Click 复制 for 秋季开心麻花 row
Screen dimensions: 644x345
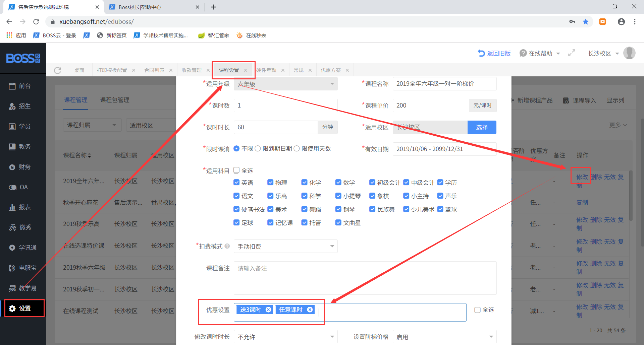pyautogui.click(x=582, y=202)
